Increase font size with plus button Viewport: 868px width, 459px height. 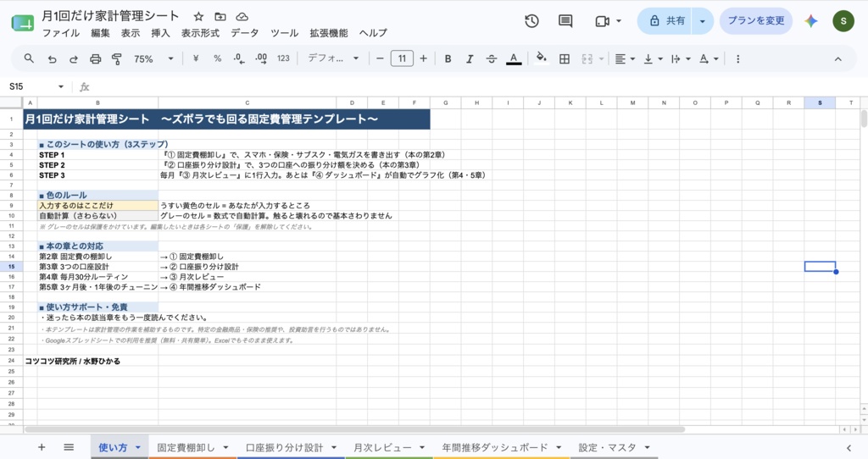tap(424, 58)
